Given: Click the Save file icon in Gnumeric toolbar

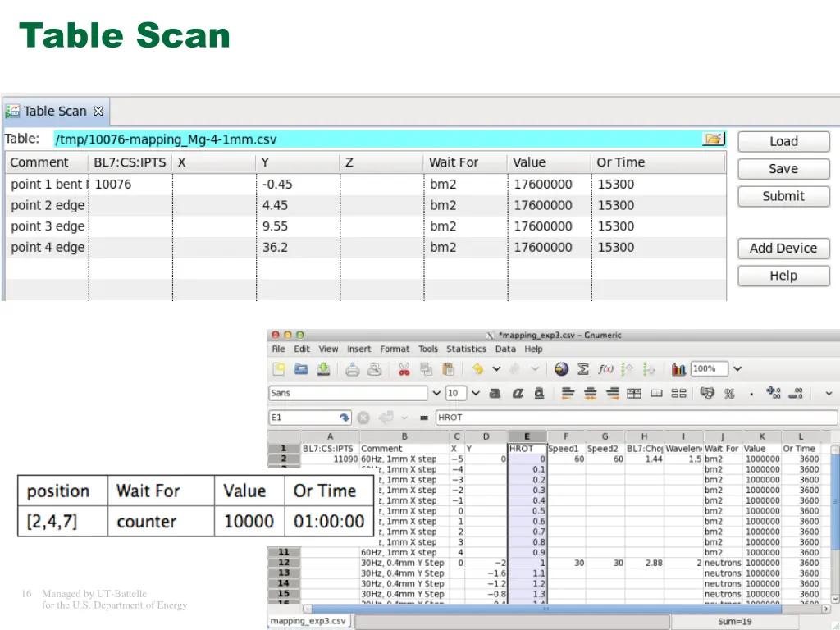Looking at the screenshot, I should coord(324,369).
